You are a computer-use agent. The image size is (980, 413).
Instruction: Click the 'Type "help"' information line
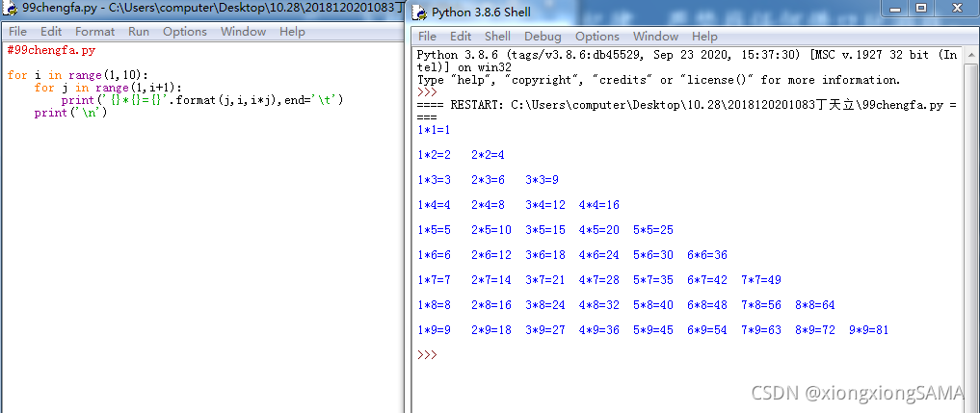pos(659,80)
